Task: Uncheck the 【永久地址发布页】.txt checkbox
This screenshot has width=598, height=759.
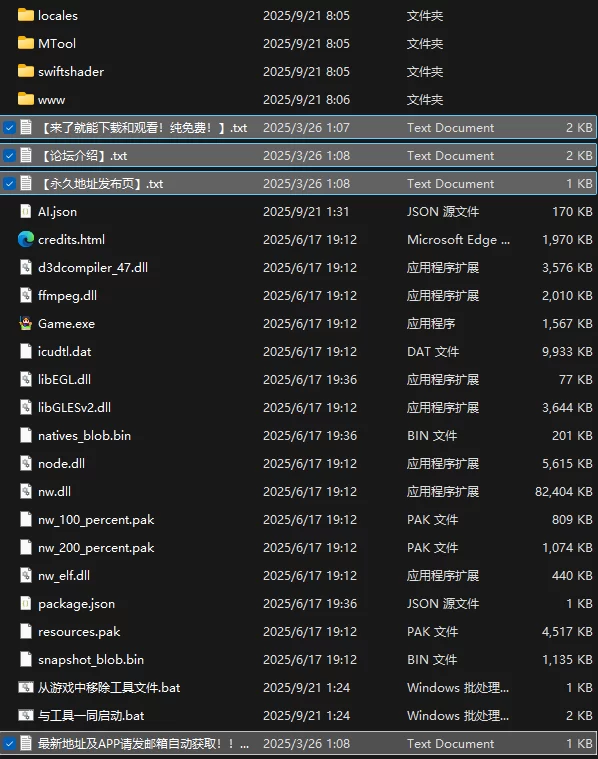Action: point(9,184)
